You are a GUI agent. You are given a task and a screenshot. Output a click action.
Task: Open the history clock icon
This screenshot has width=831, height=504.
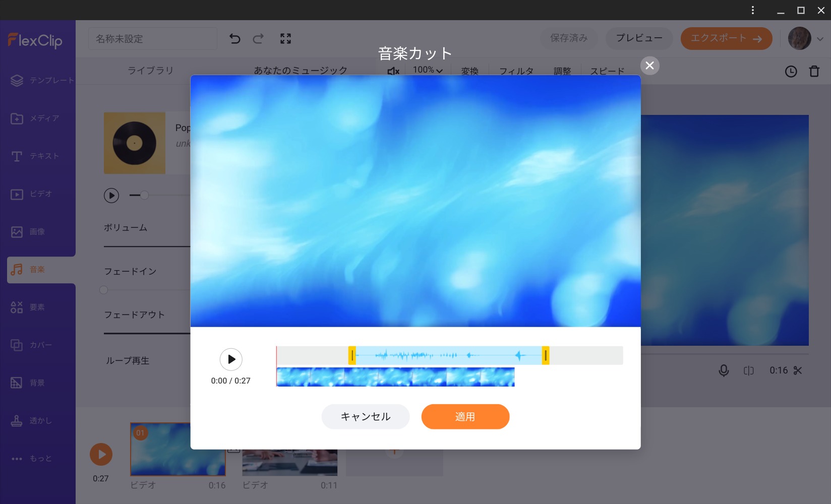pyautogui.click(x=791, y=72)
